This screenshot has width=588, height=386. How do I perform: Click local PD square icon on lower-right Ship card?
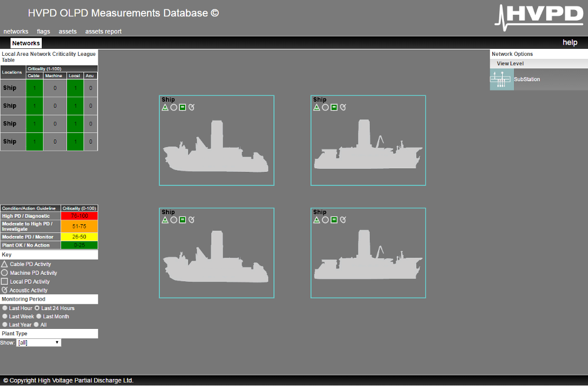[334, 220]
